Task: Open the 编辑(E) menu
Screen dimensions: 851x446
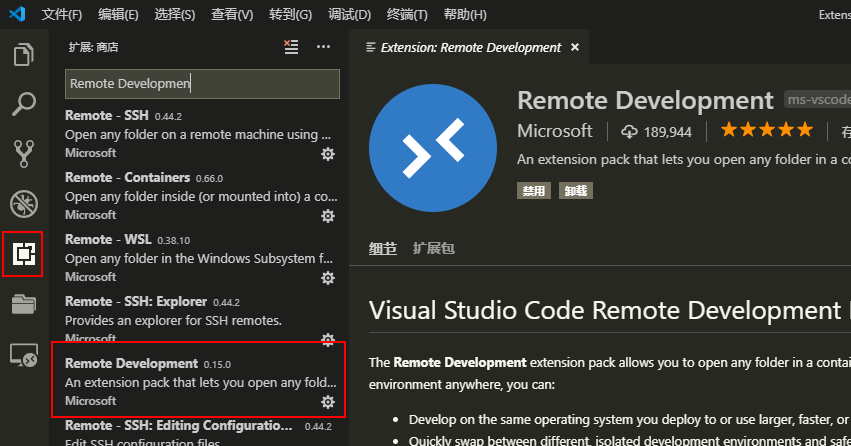Action: [x=118, y=15]
